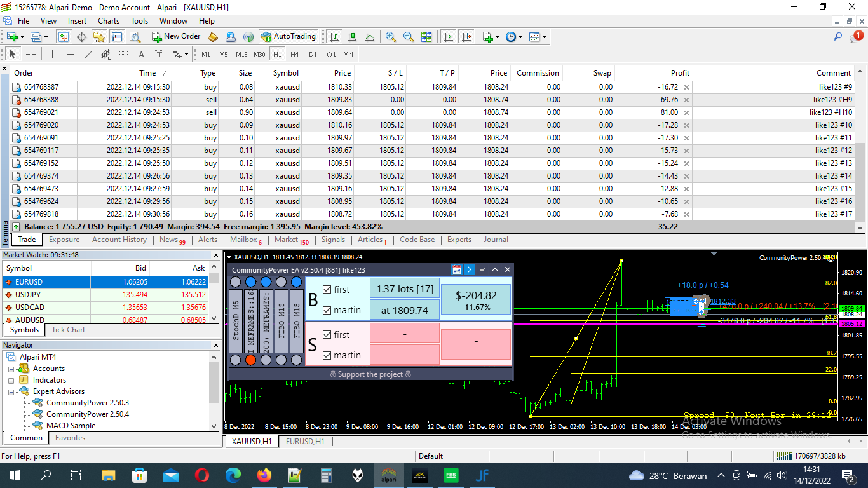Viewport: 868px width, 488px height.
Task: Toggle the top circle above StochD M5
Action: (x=235, y=282)
